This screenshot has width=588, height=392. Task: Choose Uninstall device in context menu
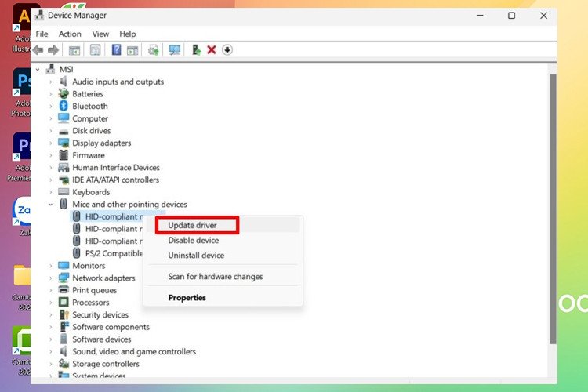[223, 255]
